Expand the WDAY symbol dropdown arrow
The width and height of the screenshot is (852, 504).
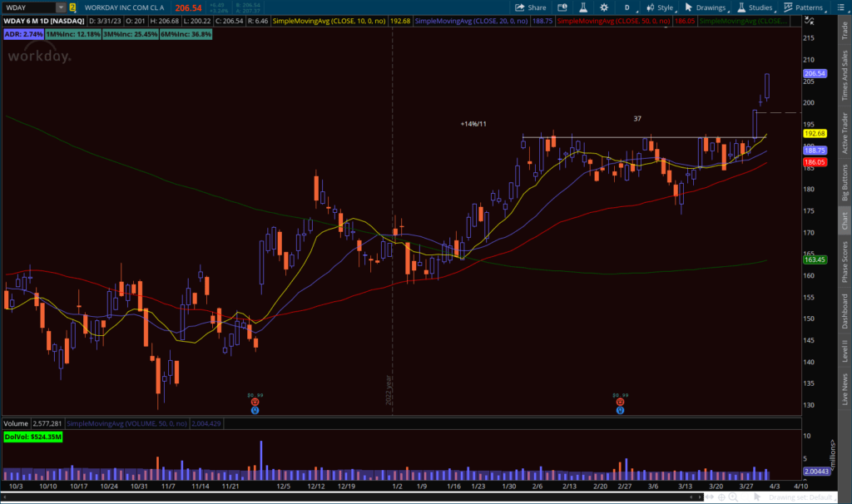pyautogui.click(x=61, y=7)
